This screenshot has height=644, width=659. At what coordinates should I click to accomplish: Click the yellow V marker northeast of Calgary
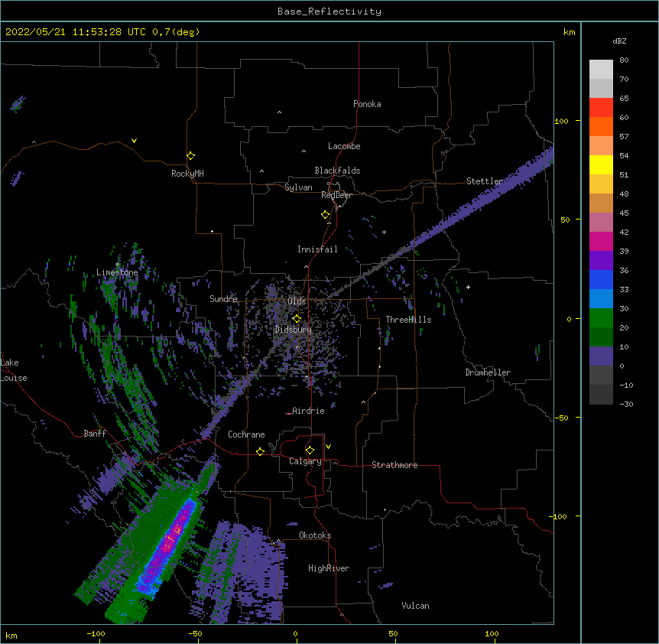(328, 447)
